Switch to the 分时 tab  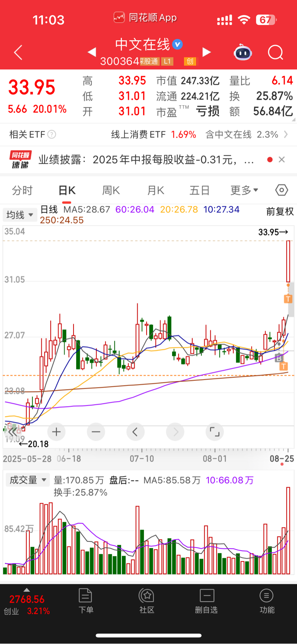pos(22,190)
